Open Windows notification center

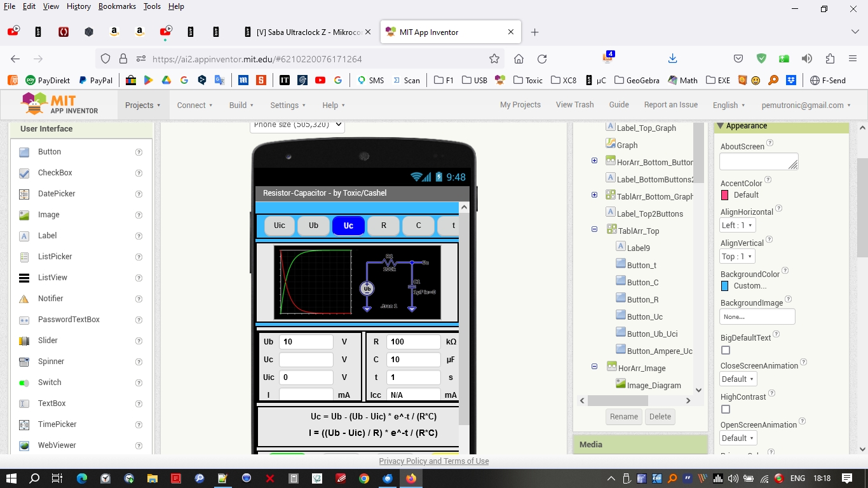pos(847,478)
